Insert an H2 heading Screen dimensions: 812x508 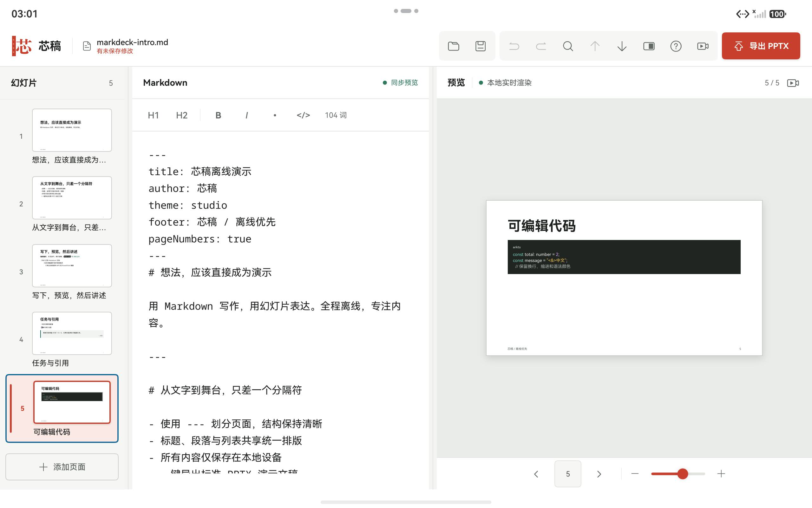coord(181,115)
